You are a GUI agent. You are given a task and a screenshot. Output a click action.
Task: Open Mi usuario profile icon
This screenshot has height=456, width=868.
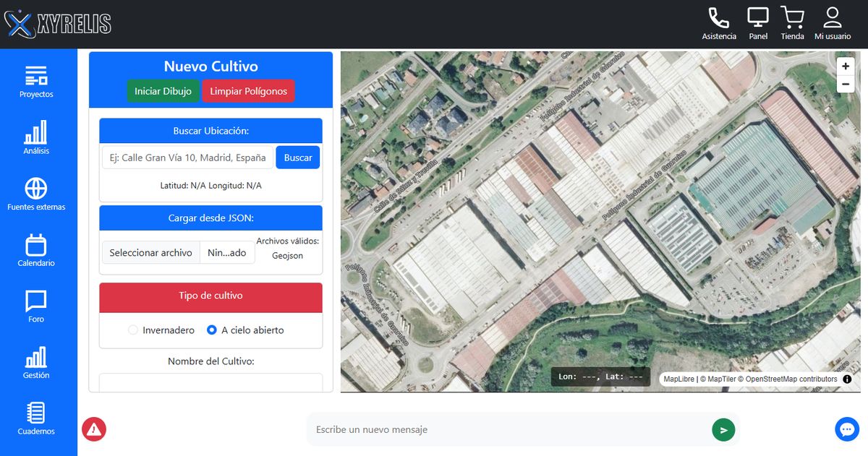click(833, 18)
